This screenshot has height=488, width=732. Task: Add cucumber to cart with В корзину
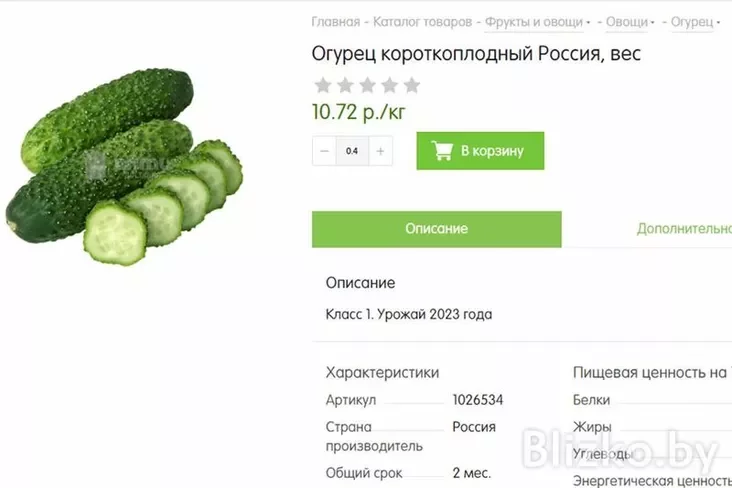(x=480, y=151)
